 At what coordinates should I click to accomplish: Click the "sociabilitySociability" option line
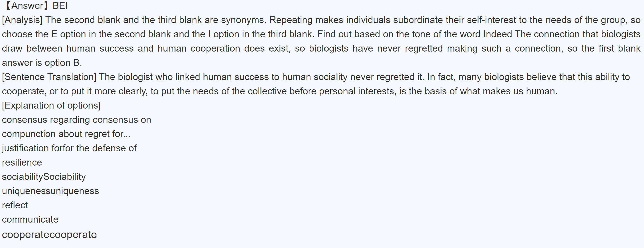(x=44, y=177)
